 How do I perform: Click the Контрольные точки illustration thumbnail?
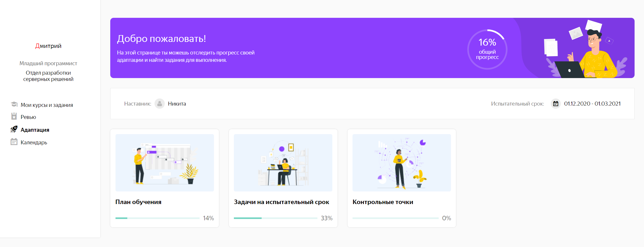pyautogui.click(x=402, y=163)
